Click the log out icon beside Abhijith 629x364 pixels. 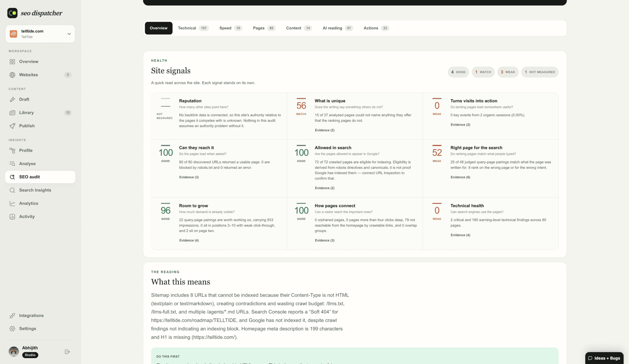point(67,352)
